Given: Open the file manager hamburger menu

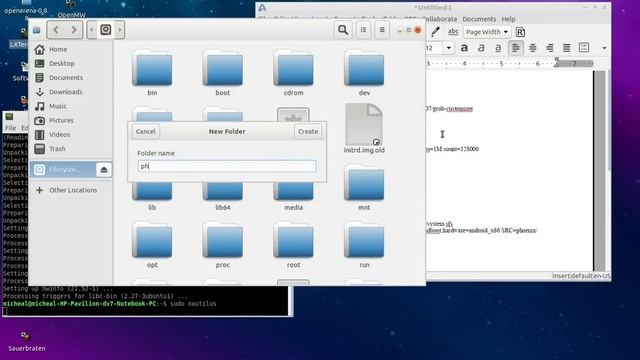Looking at the screenshot, I should [382, 30].
